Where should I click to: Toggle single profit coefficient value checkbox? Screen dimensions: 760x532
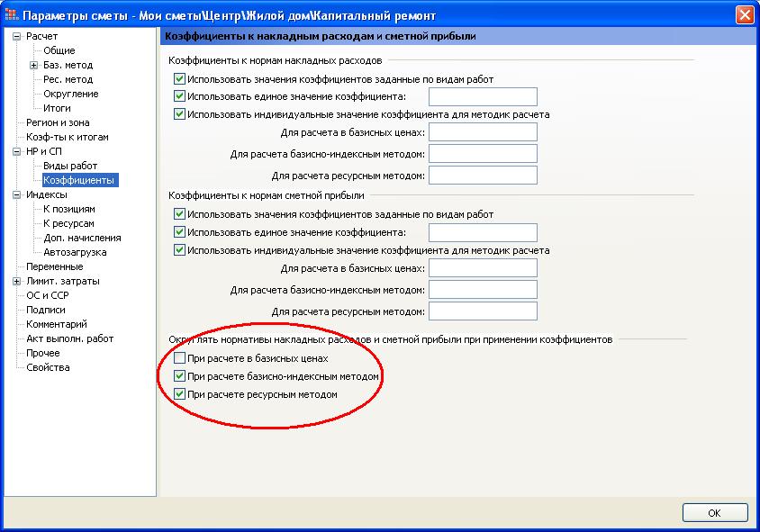coord(179,232)
